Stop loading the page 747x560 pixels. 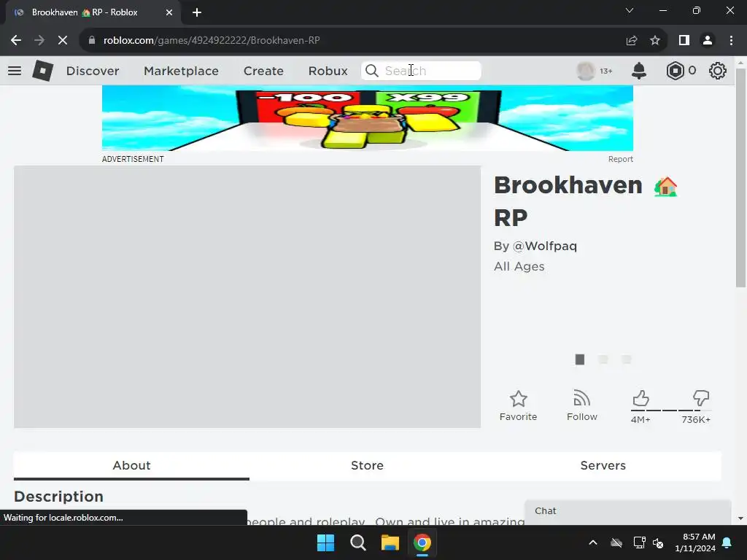pyautogui.click(x=63, y=41)
